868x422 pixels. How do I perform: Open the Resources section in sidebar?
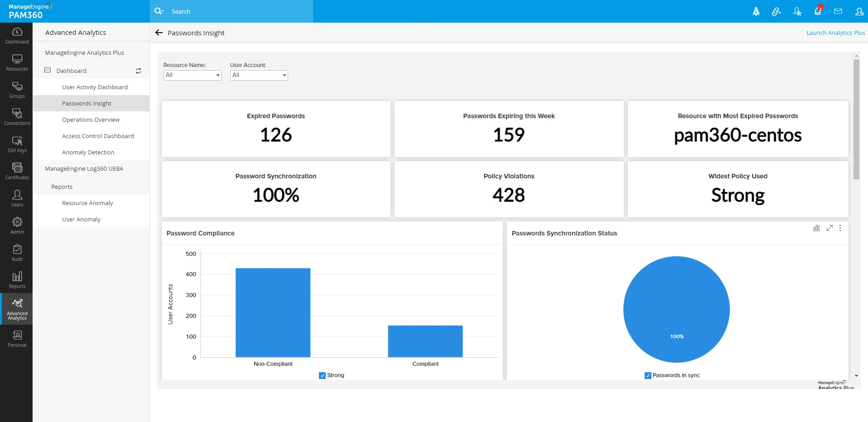click(x=16, y=62)
